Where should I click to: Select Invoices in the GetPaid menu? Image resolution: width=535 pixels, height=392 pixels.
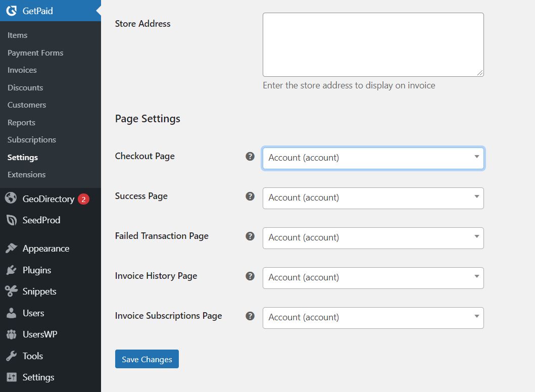22,70
